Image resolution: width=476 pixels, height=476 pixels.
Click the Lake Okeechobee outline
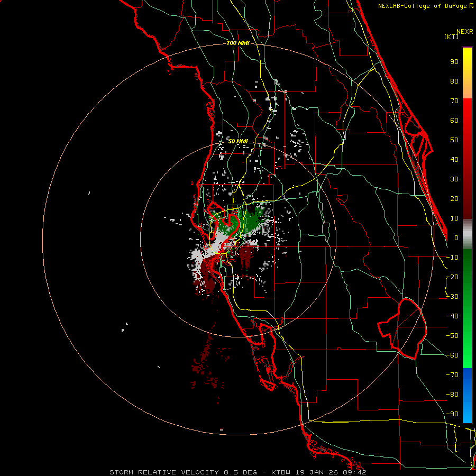(x=403, y=328)
